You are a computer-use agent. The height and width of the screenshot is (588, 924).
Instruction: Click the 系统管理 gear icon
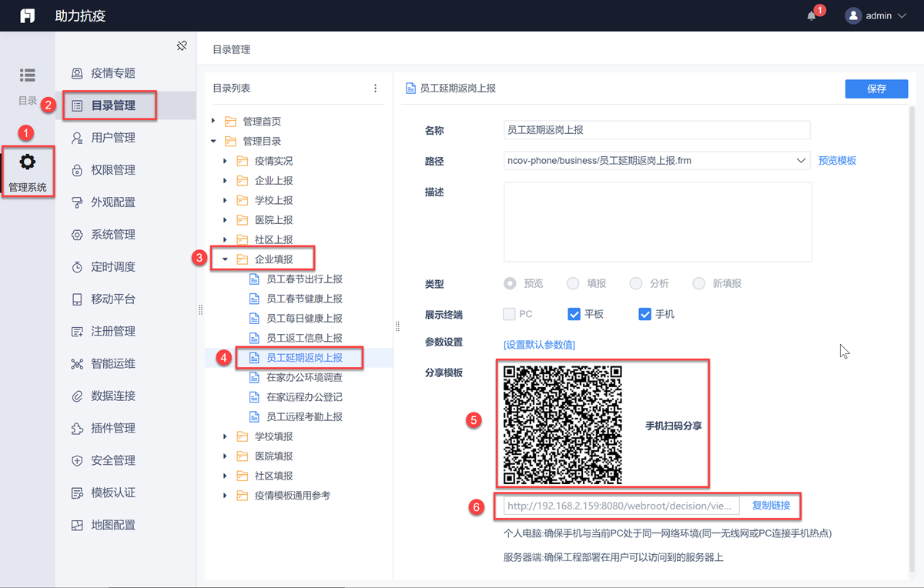click(x=77, y=235)
